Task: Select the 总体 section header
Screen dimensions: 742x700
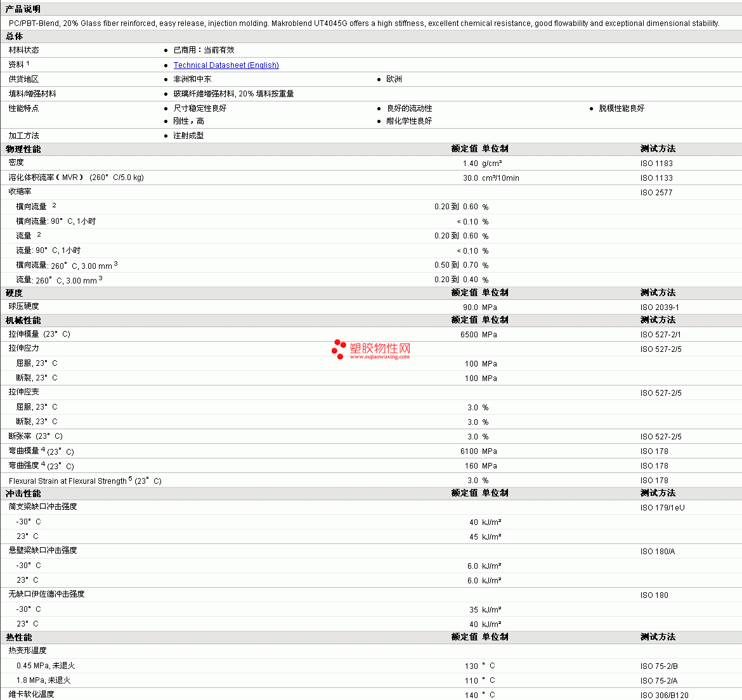Action: click(x=14, y=36)
